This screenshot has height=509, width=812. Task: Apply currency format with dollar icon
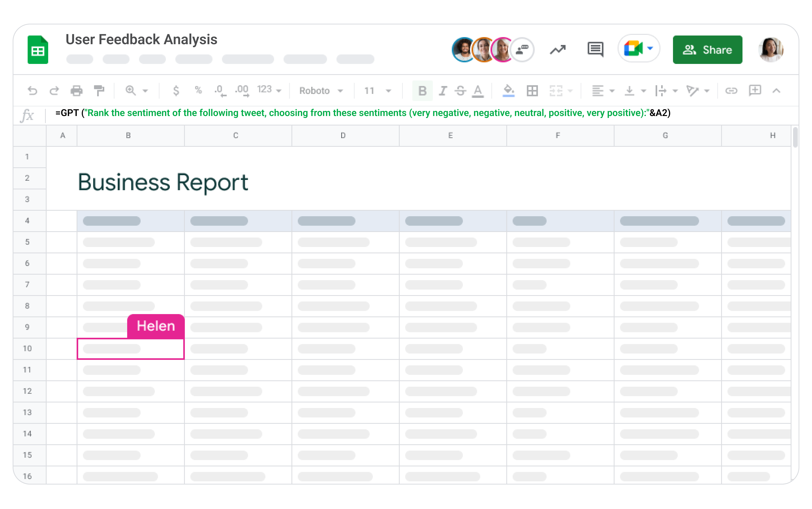click(176, 91)
